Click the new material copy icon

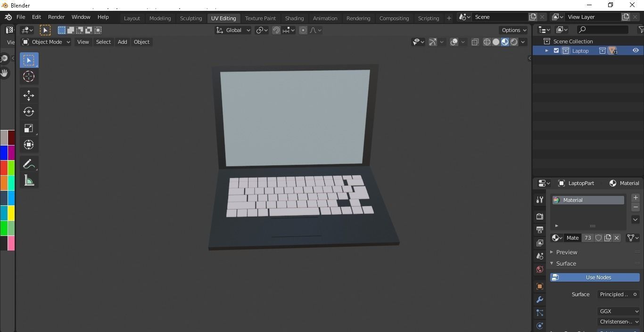click(x=608, y=238)
